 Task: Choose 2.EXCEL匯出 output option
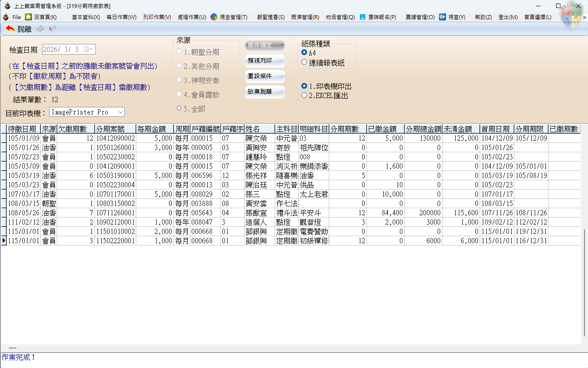tap(304, 95)
